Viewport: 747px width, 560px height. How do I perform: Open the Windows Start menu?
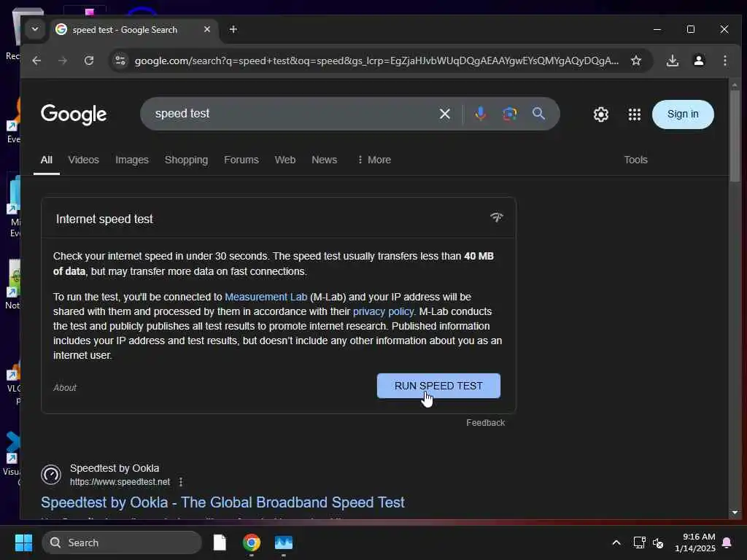tap(23, 542)
